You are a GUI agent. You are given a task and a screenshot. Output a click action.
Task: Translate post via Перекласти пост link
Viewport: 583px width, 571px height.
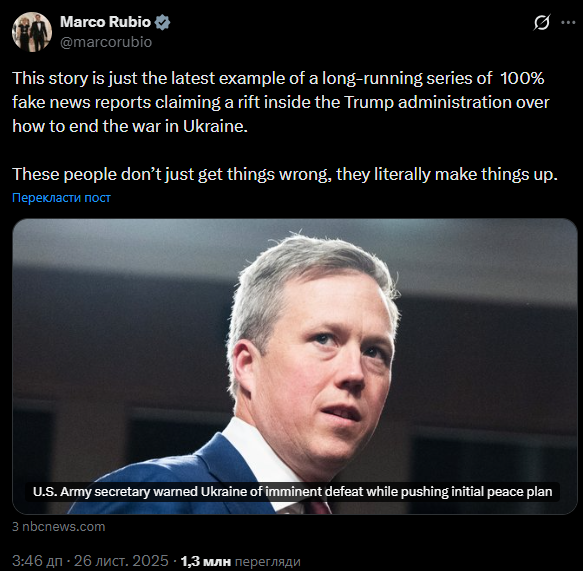[x=61, y=197]
